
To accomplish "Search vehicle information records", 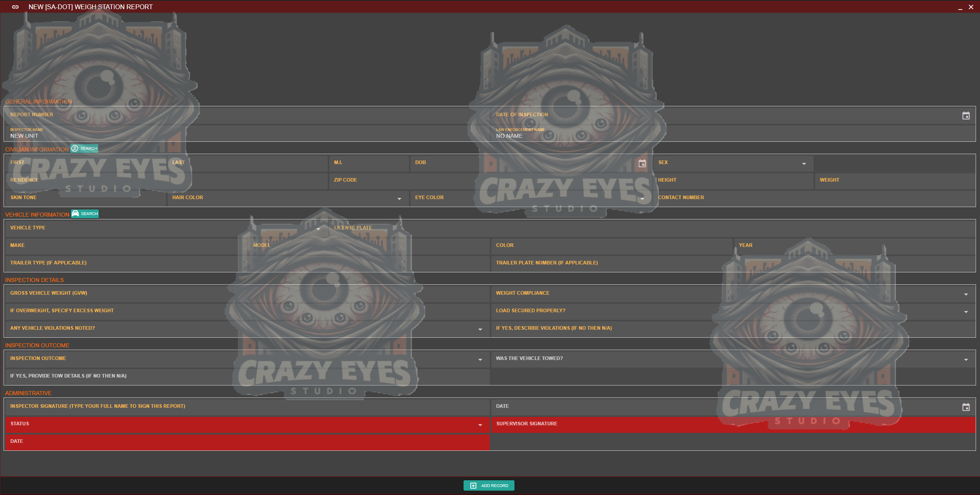I will tap(85, 214).
